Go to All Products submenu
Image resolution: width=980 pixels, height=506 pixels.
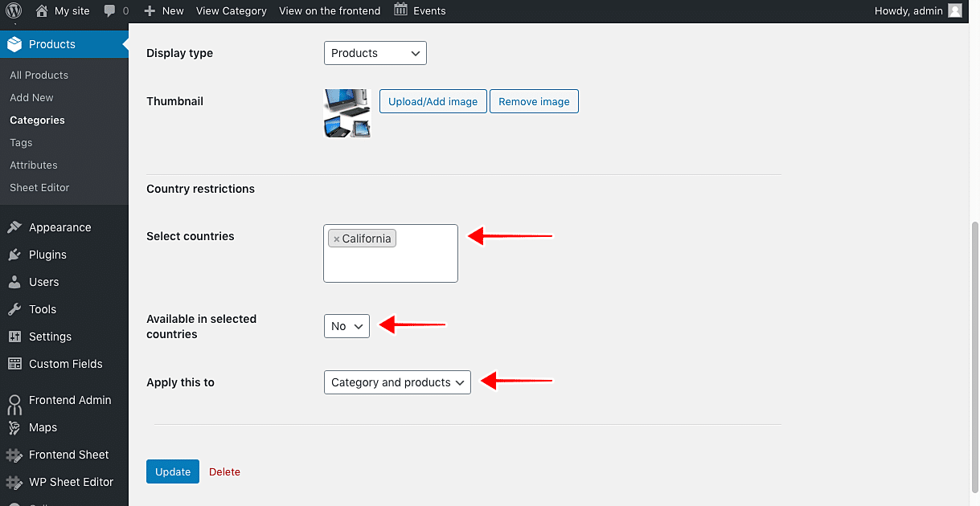tap(39, 75)
